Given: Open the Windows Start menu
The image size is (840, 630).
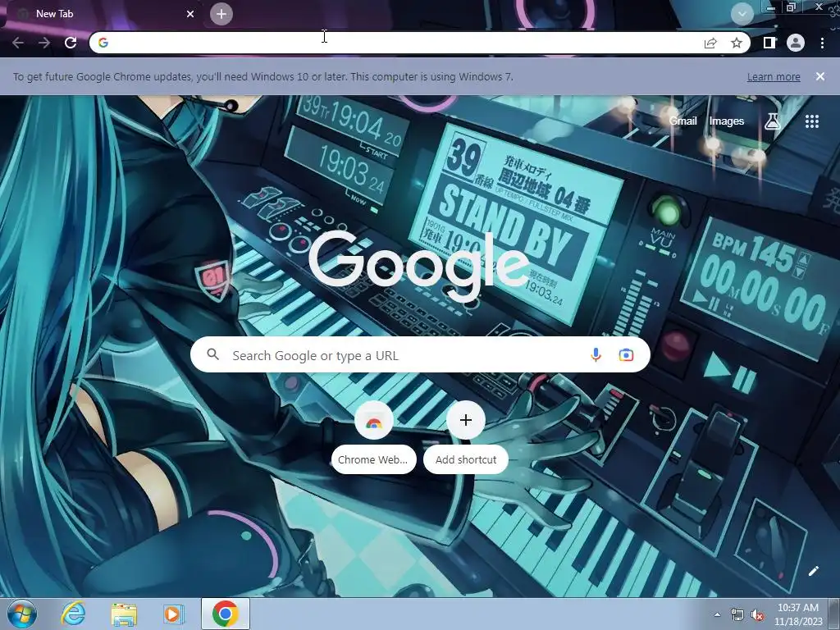Looking at the screenshot, I should (22, 614).
